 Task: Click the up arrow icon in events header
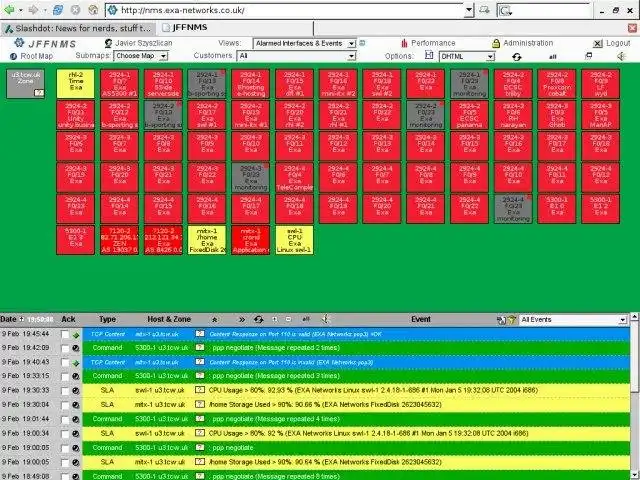215,320
